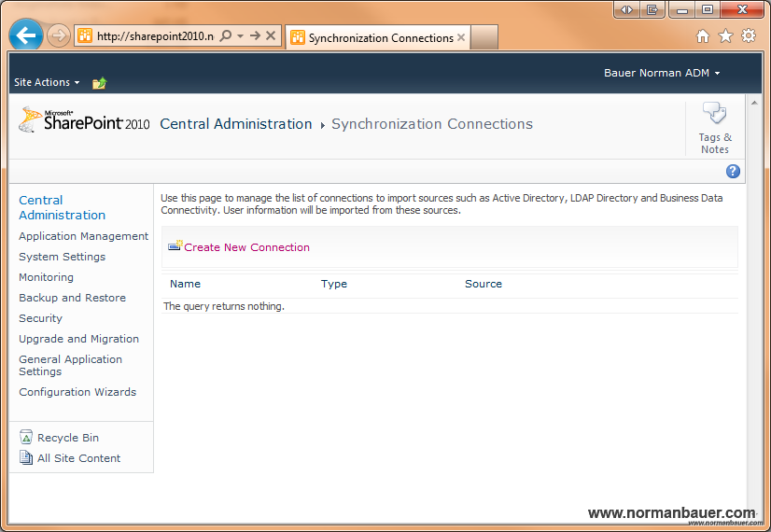Go to Application Management
Screen dimensions: 771x532
tap(83, 236)
